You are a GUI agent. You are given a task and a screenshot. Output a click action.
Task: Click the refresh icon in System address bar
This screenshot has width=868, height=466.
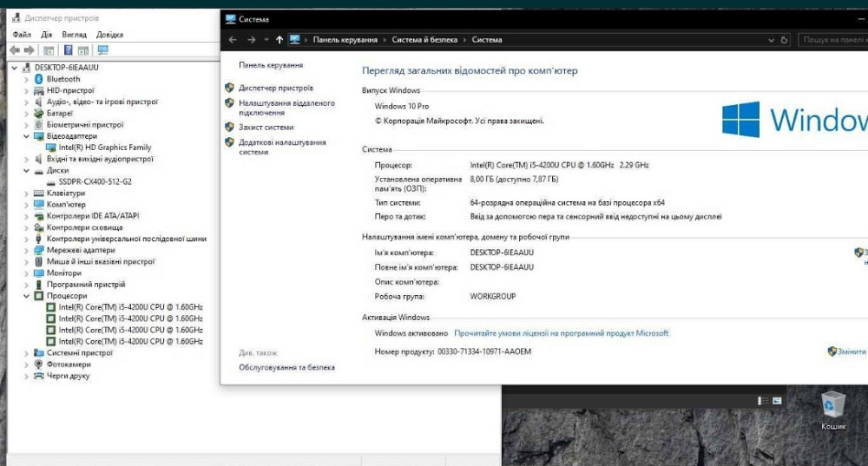(785, 40)
